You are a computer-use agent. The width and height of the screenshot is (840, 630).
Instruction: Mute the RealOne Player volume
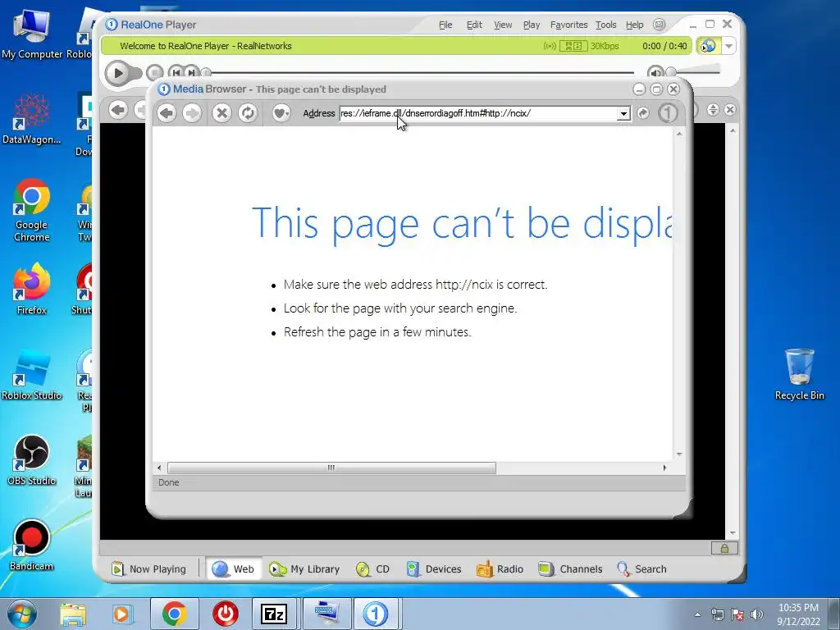[655, 73]
